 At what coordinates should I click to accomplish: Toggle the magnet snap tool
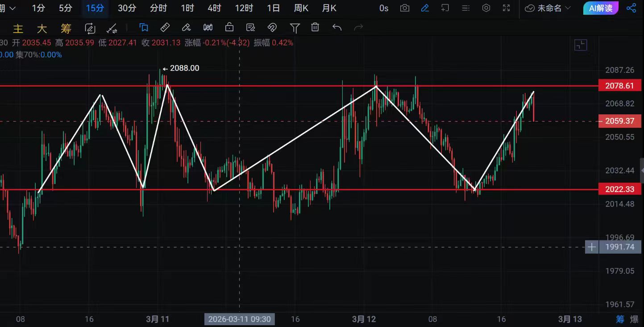tap(272, 28)
